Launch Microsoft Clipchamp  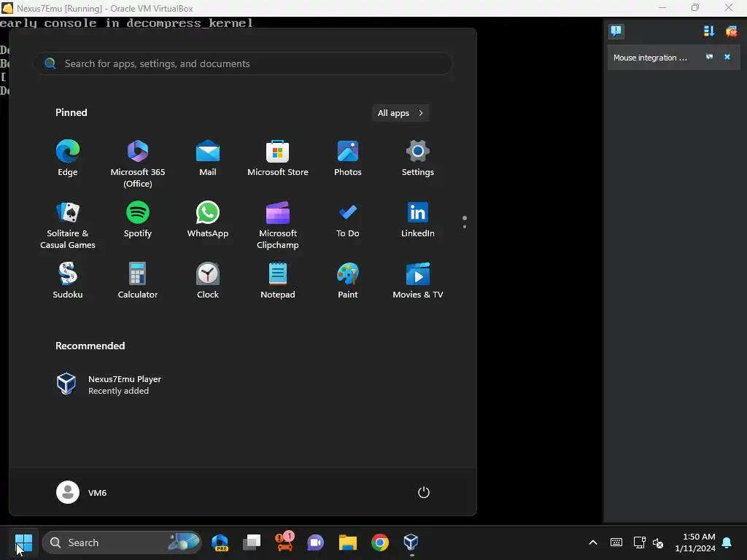(x=278, y=225)
